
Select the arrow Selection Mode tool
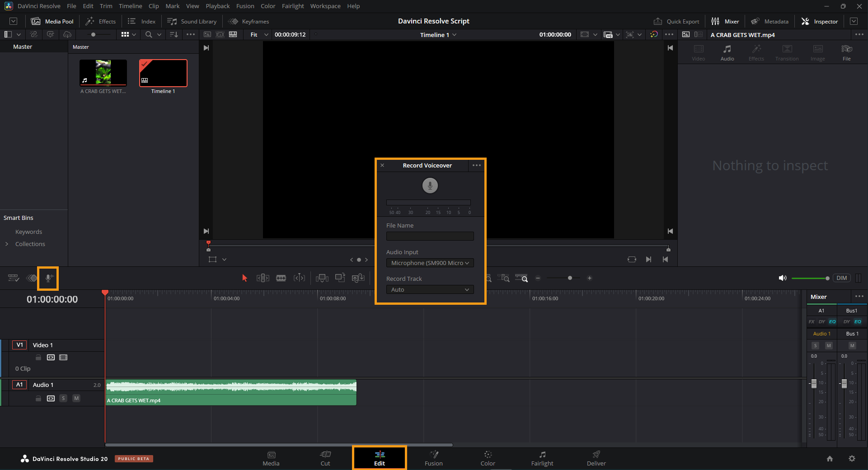[244, 278]
